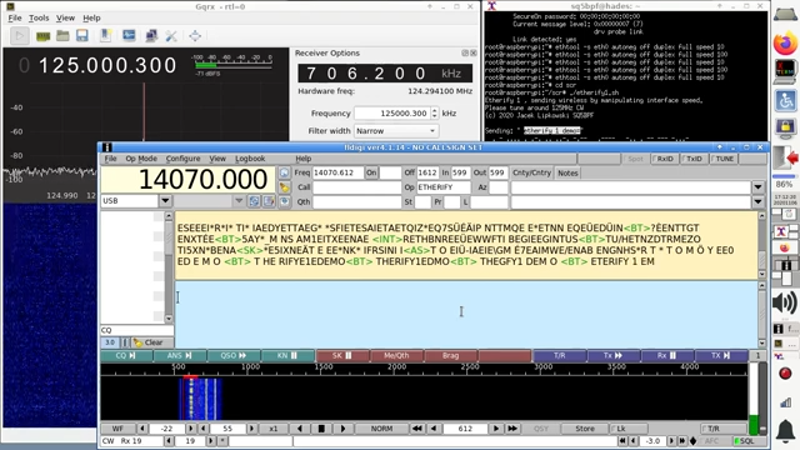The image size is (800, 450).
Task: Toggle the T/R transmit-receive button at bottom
Action: coord(723,429)
